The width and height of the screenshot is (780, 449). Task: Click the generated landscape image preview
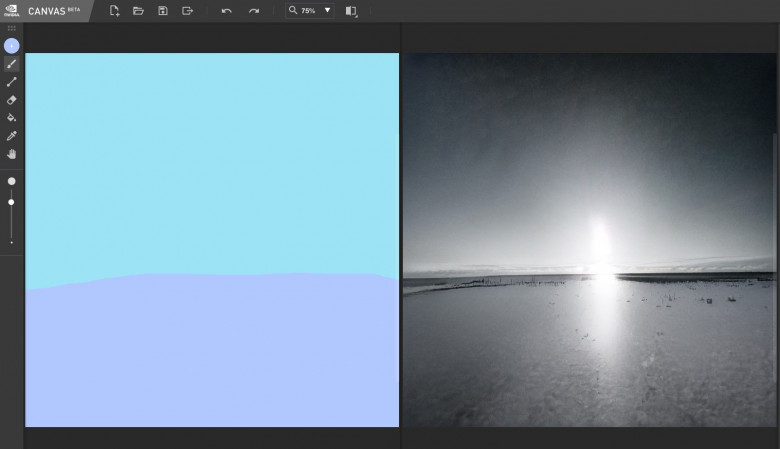coord(589,240)
